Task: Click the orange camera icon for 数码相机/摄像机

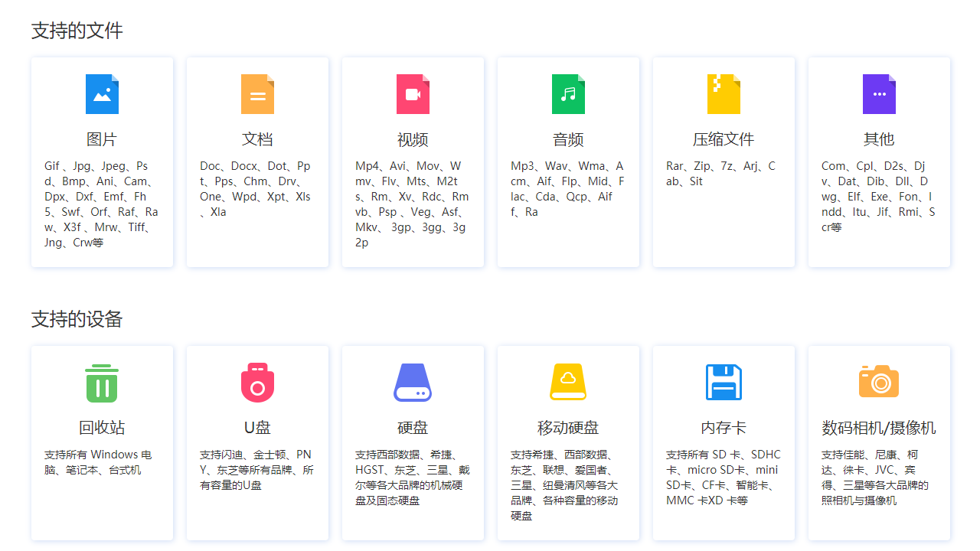Action: point(878,382)
